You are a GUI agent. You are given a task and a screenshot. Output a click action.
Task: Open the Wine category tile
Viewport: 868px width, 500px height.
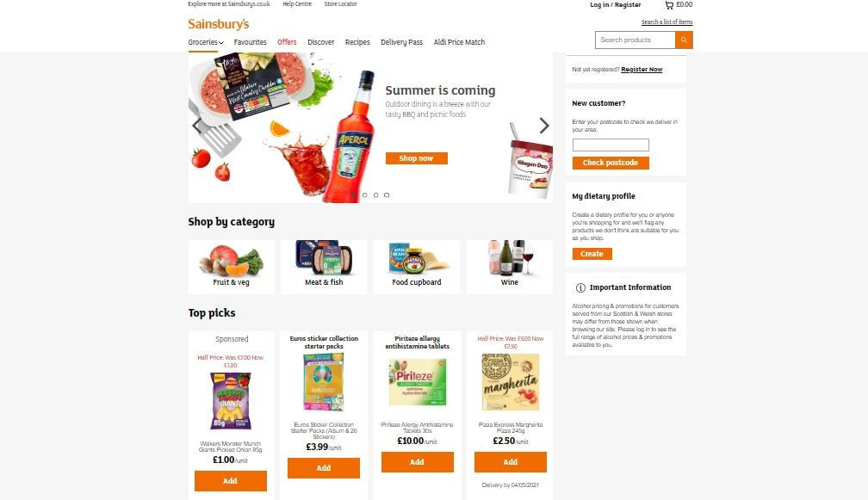tap(509, 267)
